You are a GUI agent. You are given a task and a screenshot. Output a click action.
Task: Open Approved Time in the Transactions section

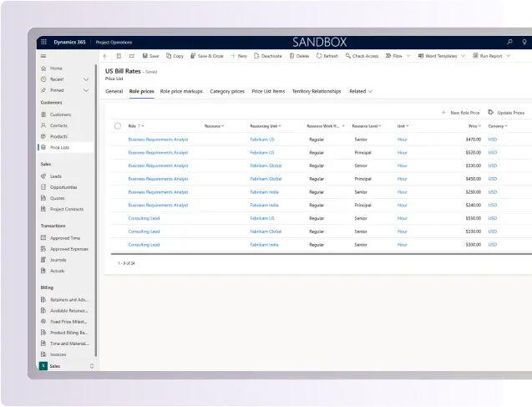[63, 238]
